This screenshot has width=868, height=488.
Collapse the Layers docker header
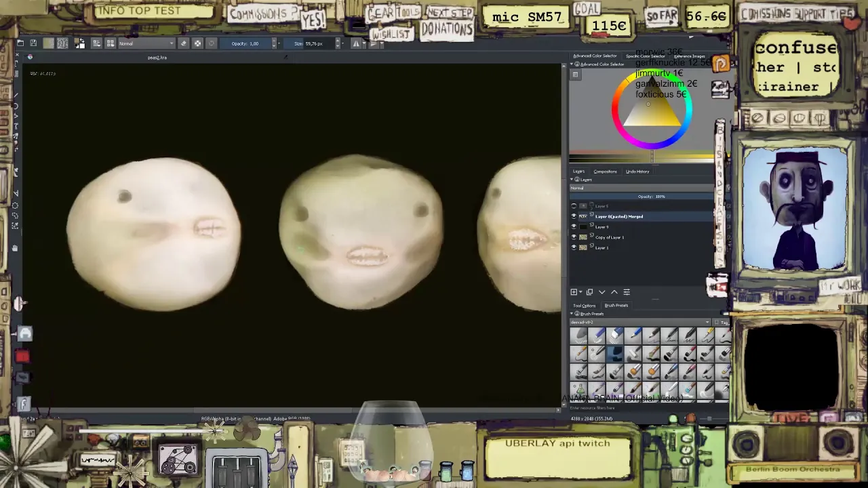point(572,180)
